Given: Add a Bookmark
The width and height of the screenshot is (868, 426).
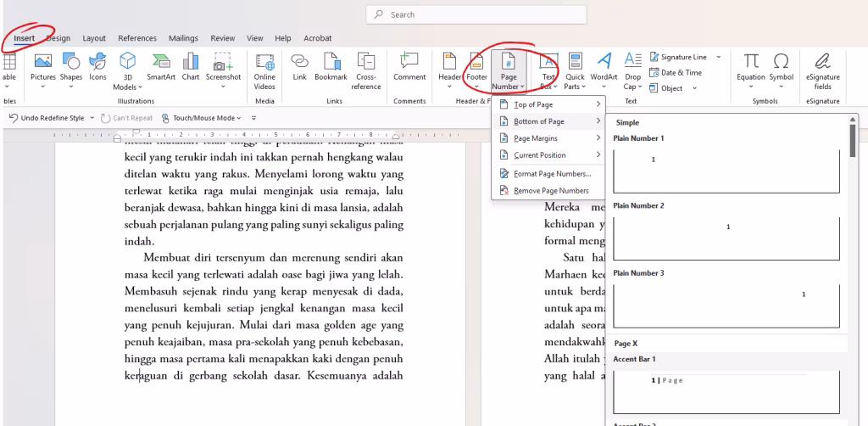Looking at the screenshot, I should point(331,68).
